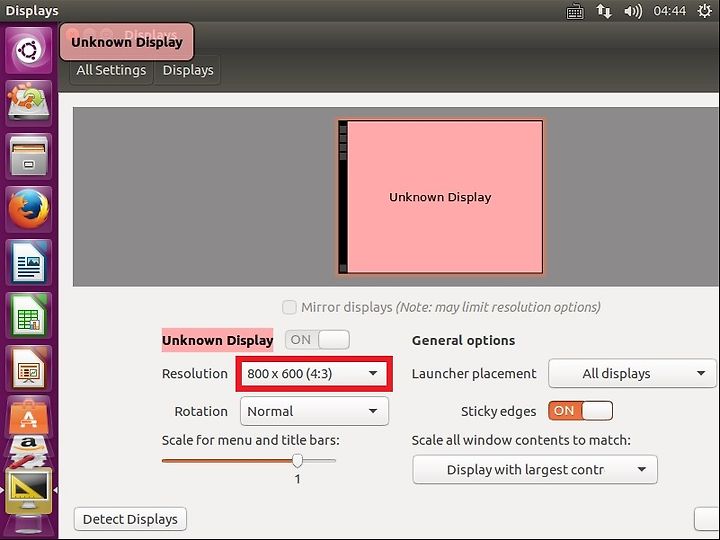Open the system power gear menu
This screenshot has width=720, height=540.
[x=704, y=11]
